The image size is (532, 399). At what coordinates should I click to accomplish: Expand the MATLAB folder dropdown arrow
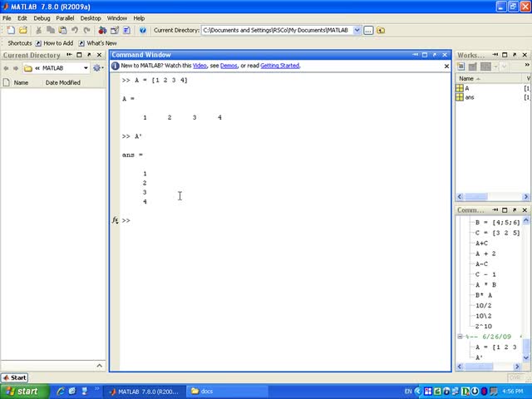[86, 68]
